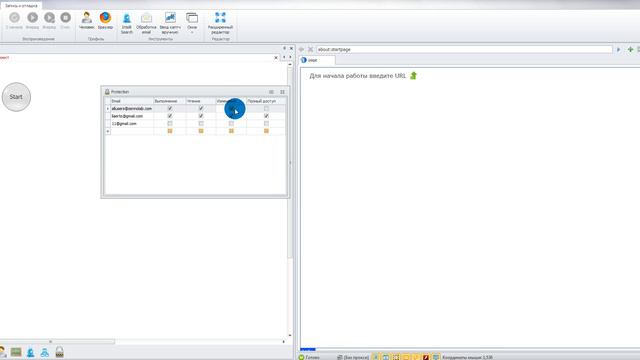Check Чтение for 11@gmail.com

coord(201,123)
